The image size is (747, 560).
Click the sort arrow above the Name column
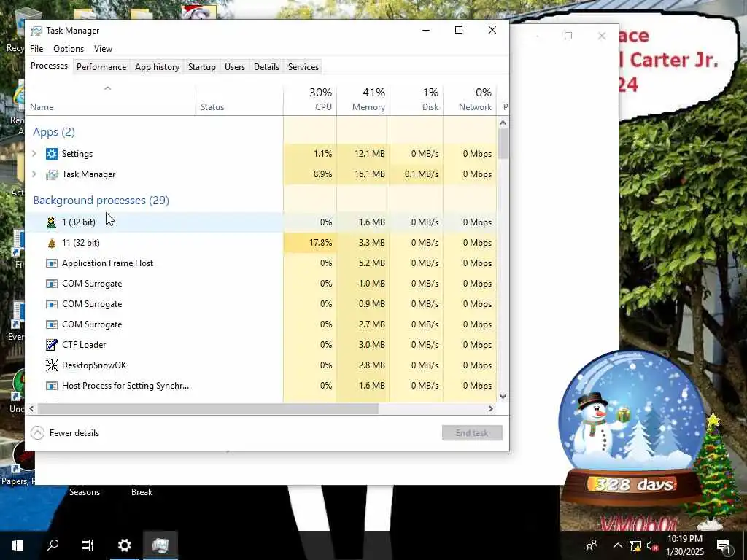pyautogui.click(x=108, y=88)
